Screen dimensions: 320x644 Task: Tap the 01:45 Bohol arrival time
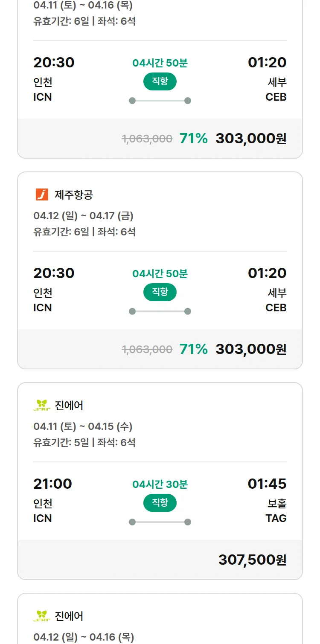267,484
